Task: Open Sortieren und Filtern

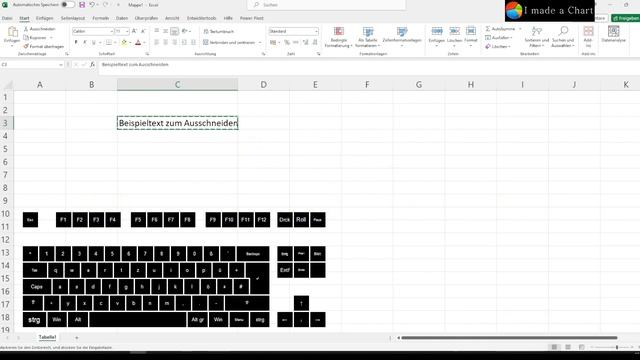Action: pyautogui.click(x=537, y=37)
